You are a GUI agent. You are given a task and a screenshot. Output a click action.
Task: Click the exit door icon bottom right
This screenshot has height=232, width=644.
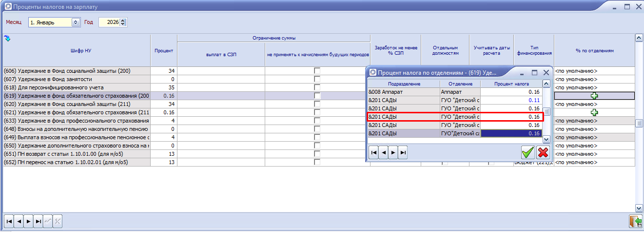pyautogui.click(x=635, y=221)
